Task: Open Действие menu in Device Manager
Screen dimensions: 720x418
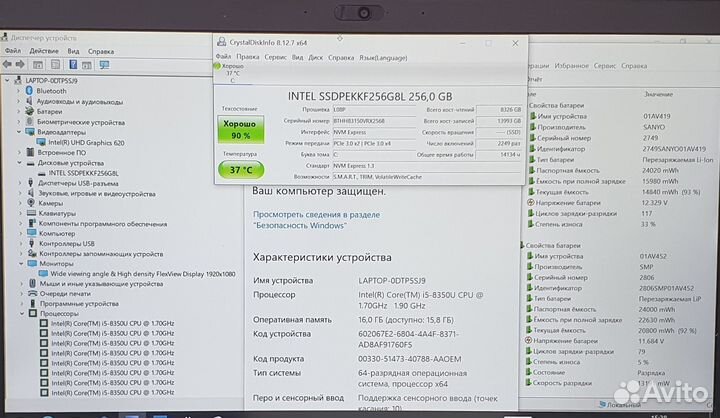Action: point(44,51)
